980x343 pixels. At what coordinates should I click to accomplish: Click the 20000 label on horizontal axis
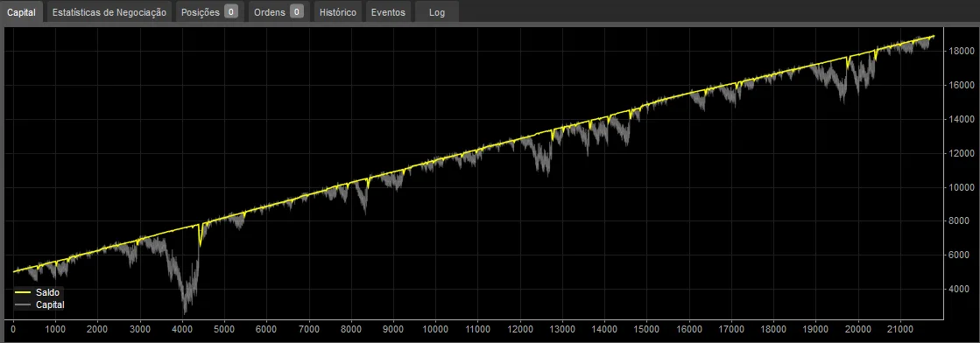coord(857,329)
